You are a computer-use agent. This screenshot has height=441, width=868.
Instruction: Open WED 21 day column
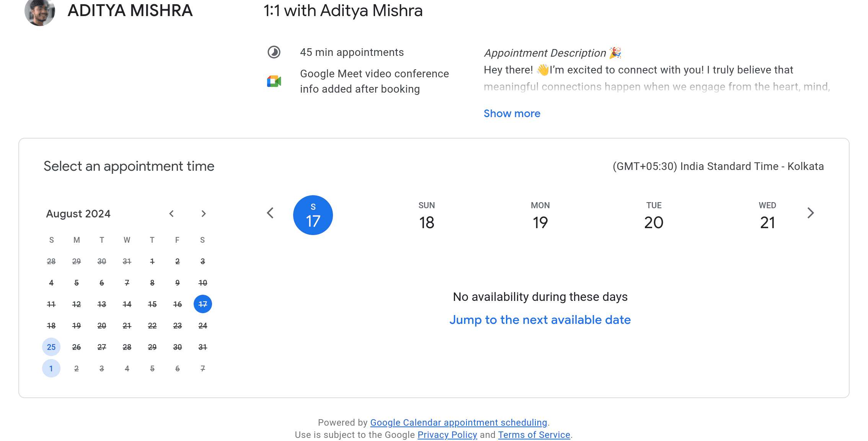click(x=767, y=216)
